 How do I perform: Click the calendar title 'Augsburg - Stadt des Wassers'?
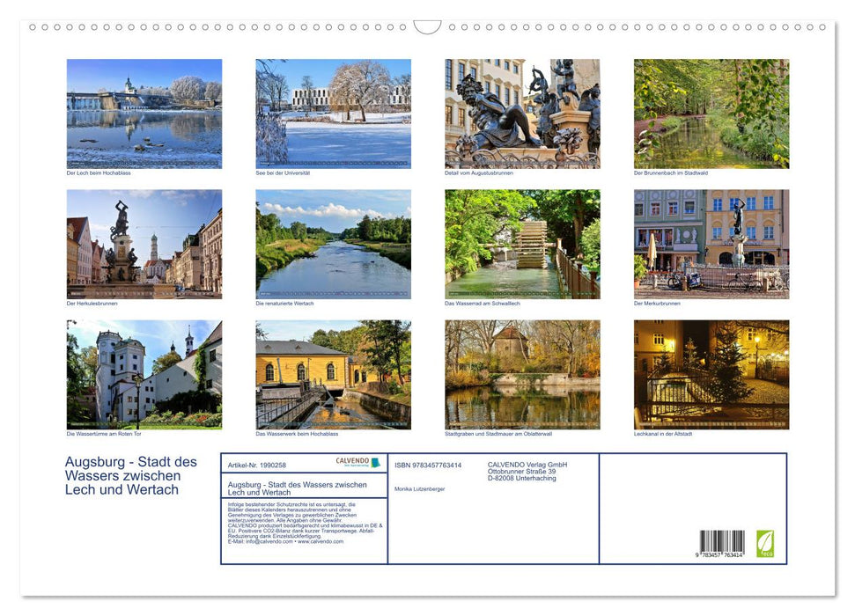click(x=129, y=475)
